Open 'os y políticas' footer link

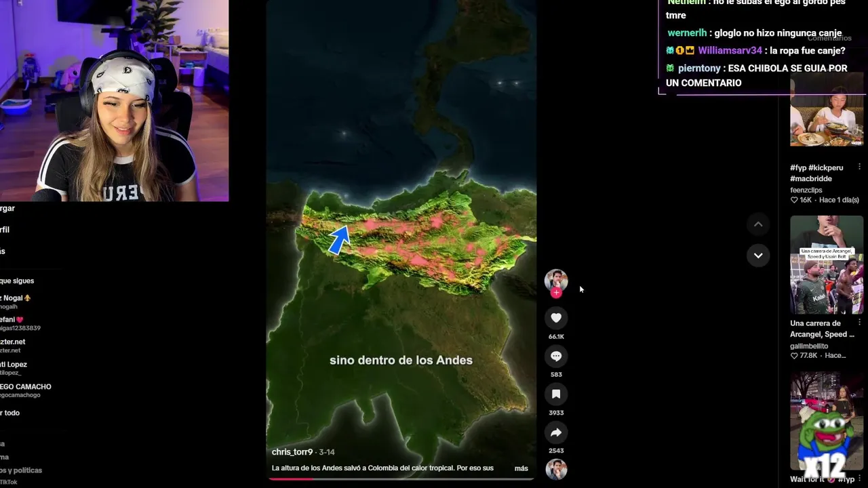click(21, 470)
